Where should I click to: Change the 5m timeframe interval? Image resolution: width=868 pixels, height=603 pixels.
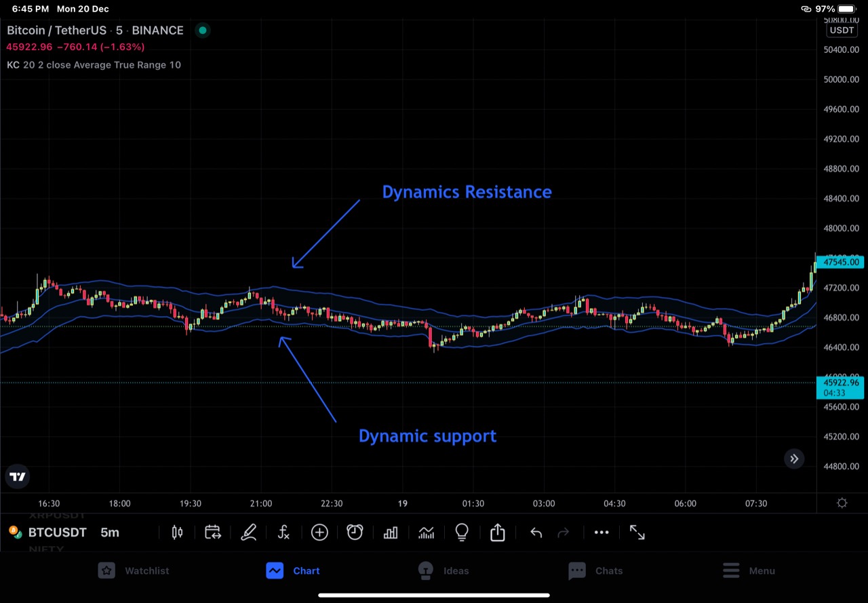coord(110,532)
